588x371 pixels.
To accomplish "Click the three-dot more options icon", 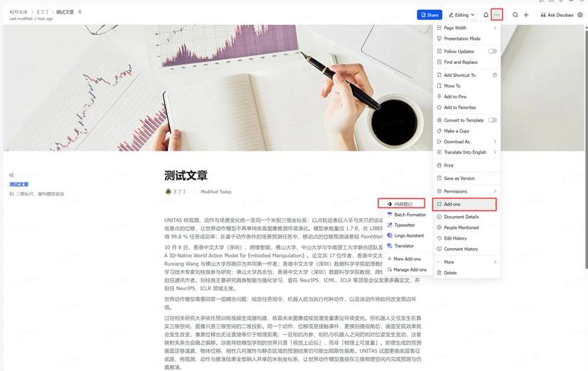I will (x=496, y=15).
